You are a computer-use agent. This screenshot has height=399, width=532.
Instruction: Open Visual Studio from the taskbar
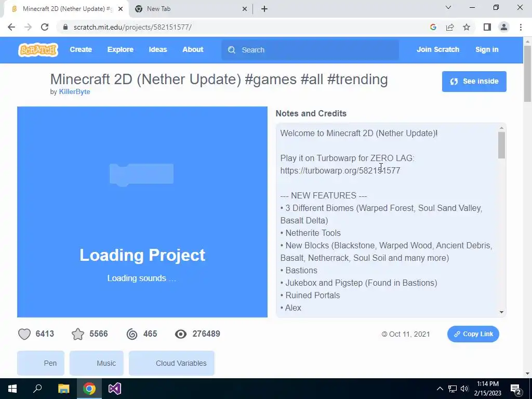(115, 389)
